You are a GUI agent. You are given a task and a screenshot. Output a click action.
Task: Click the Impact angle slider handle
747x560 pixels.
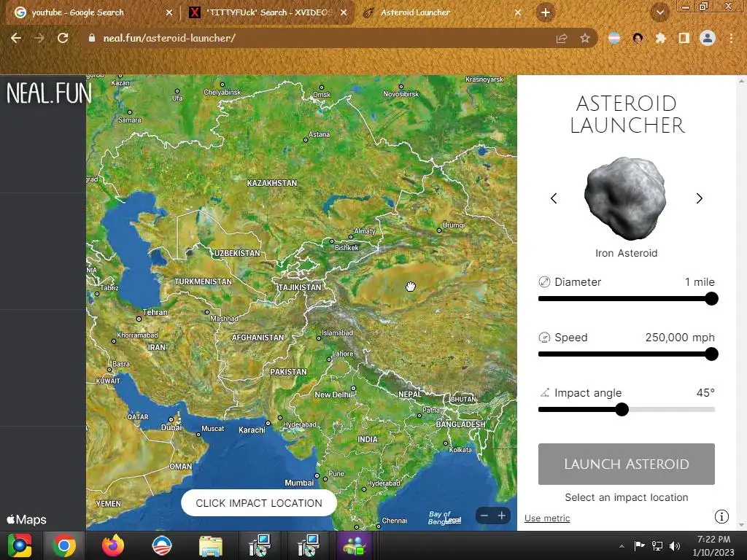(x=622, y=410)
